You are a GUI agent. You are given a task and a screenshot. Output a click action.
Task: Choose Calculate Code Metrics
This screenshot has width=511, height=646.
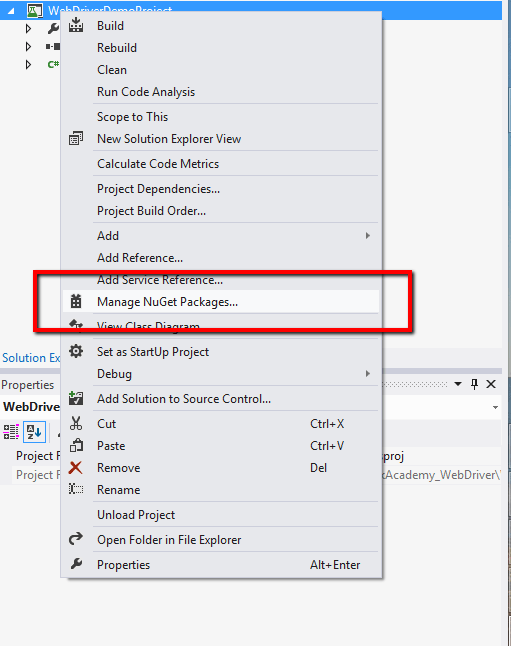tap(220, 164)
